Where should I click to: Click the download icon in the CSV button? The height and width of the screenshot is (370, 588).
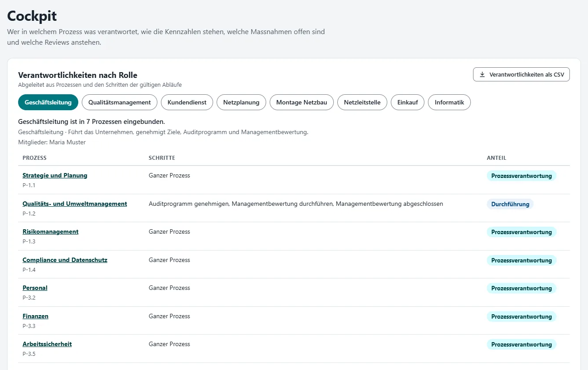[482, 74]
